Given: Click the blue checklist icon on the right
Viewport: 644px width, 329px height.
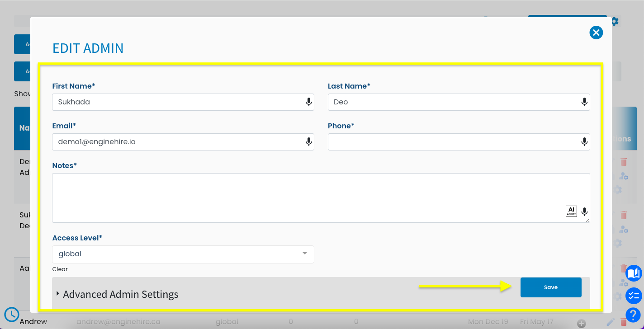Looking at the screenshot, I should (x=634, y=296).
